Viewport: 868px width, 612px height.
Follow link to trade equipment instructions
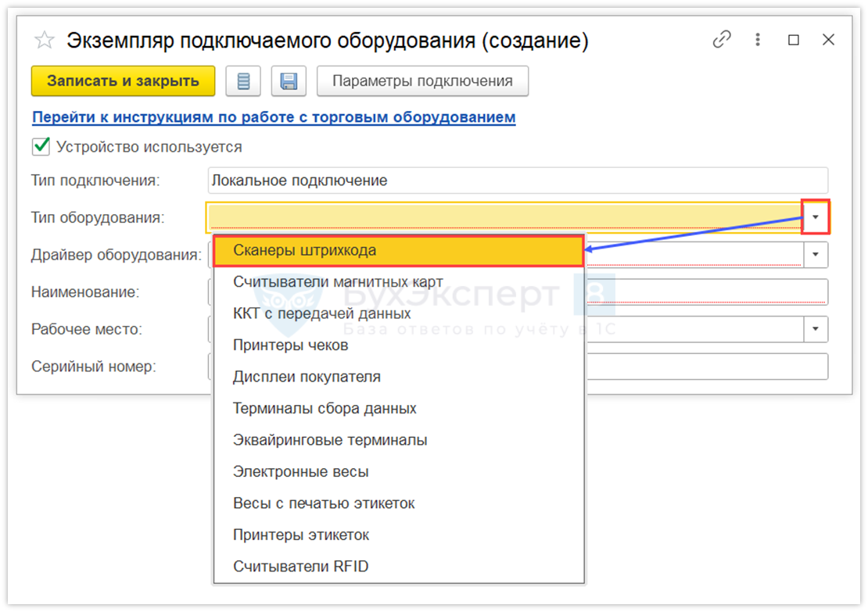point(274,117)
